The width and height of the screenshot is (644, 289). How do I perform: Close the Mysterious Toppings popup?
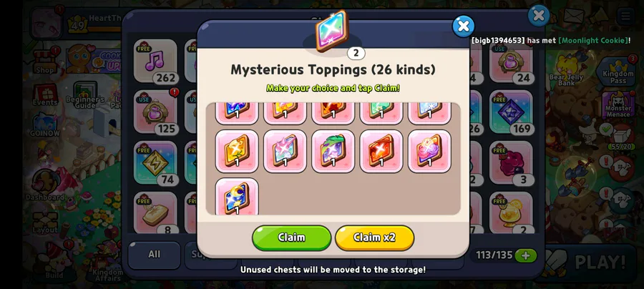(x=463, y=26)
